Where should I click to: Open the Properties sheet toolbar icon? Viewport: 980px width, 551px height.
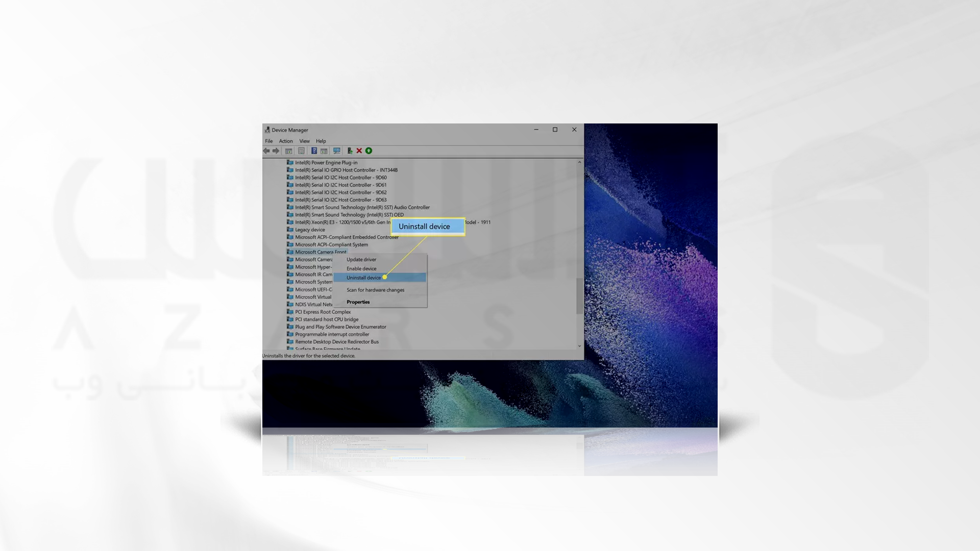(301, 151)
